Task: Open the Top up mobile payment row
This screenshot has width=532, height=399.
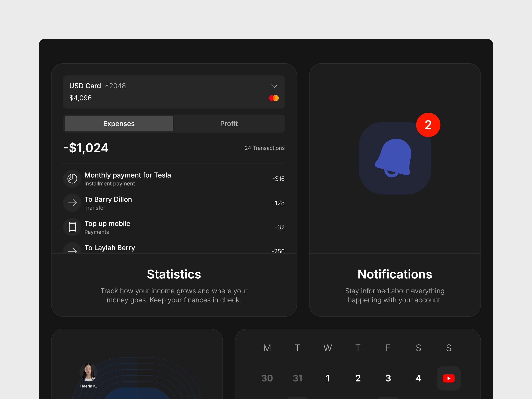Action: (174, 227)
